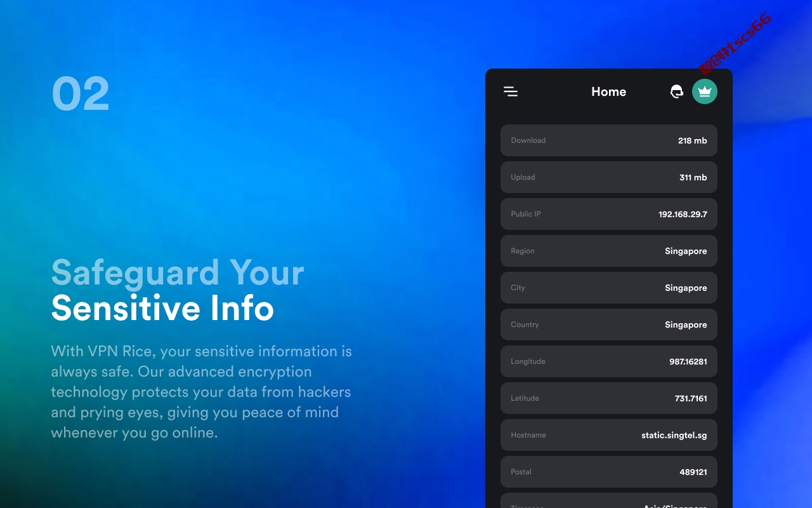Click the 731.7161 latitude value
812x508 pixels.
pos(691,398)
